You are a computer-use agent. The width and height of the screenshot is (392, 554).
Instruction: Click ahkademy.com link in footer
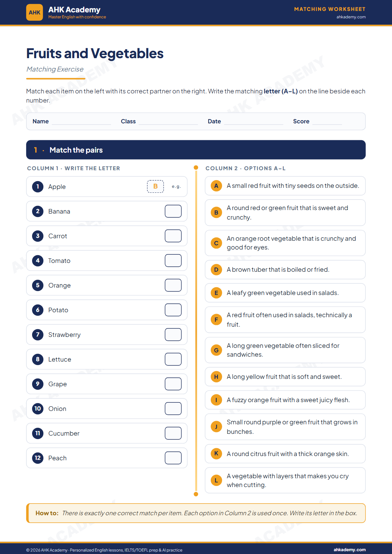coord(349,549)
